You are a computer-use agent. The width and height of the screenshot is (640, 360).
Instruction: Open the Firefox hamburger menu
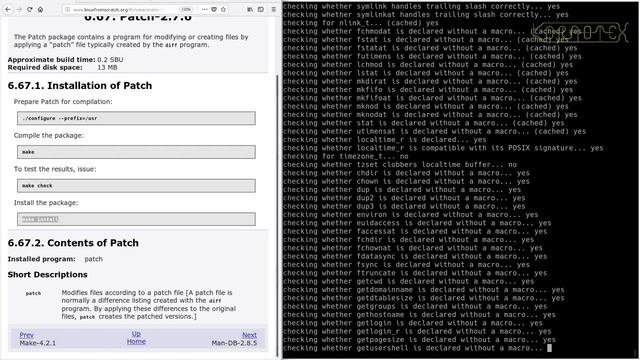tap(273, 9)
